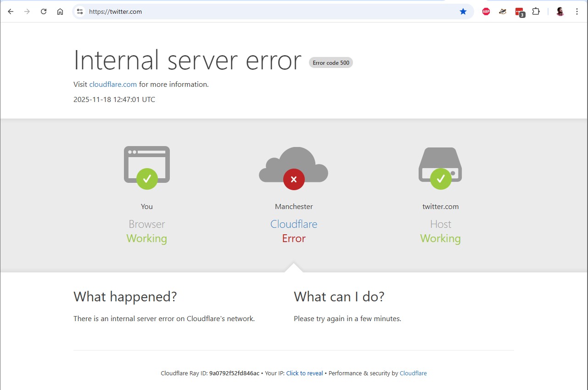The width and height of the screenshot is (588, 390).
Task: Reload the twitter.com page
Action: [x=44, y=11]
